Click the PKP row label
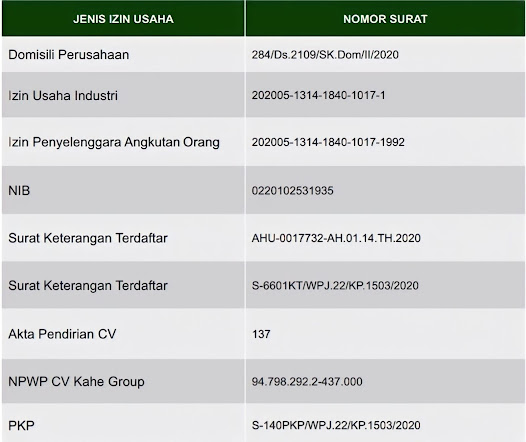The height and width of the screenshot is (442, 526). pyautogui.click(x=21, y=426)
